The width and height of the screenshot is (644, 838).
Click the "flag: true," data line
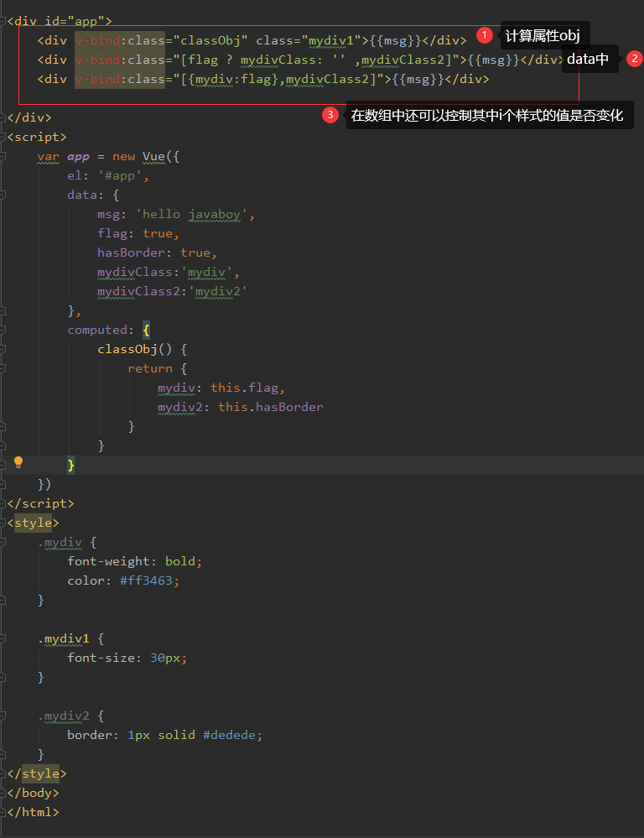coord(138,233)
